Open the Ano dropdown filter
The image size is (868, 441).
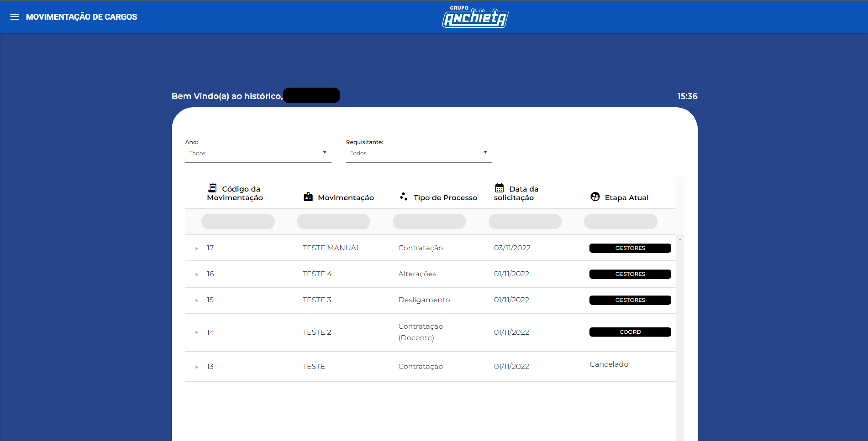[258, 153]
